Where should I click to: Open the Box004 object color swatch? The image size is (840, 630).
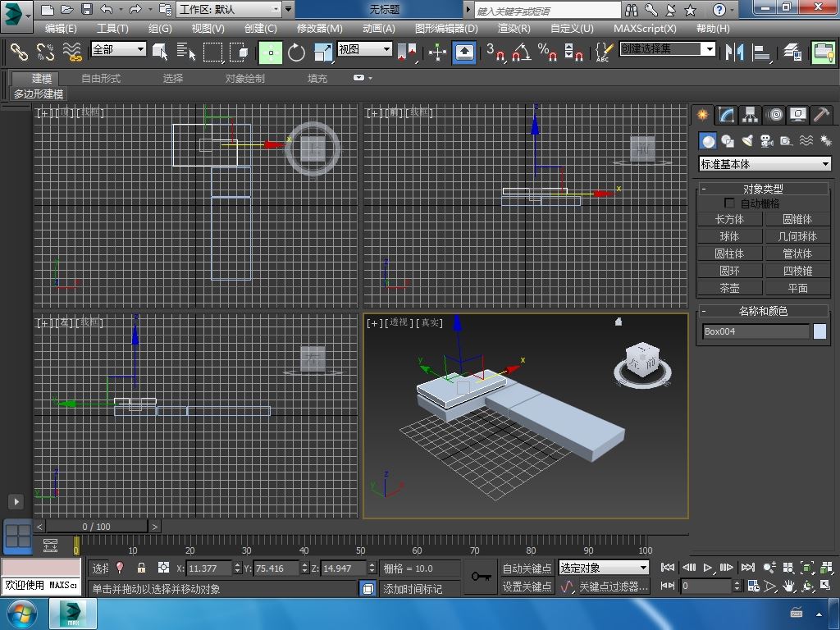[819, 331]
